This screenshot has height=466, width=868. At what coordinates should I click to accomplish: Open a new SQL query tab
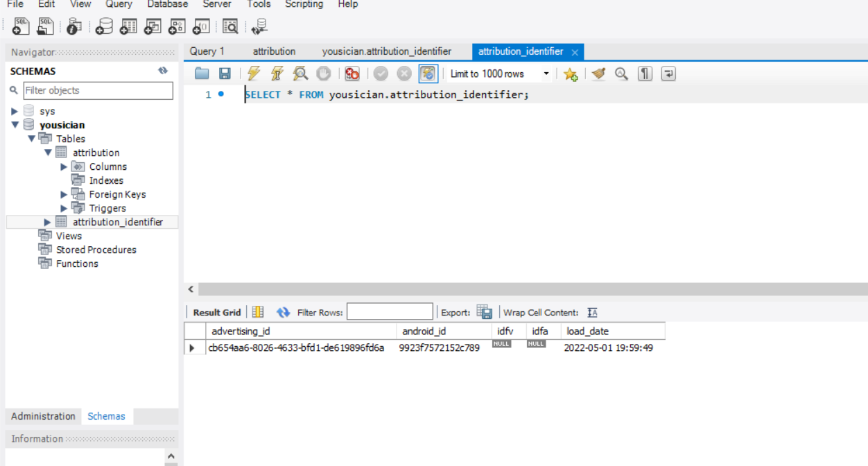tap(20, 26)
